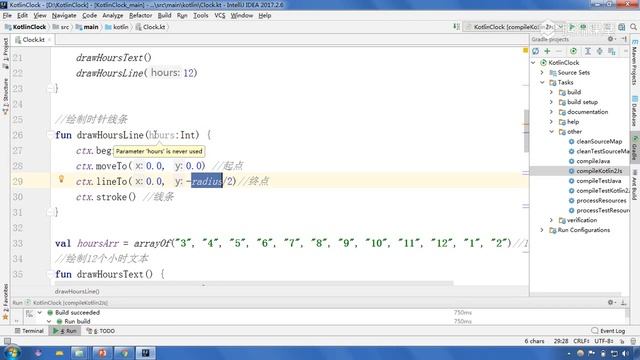Select the compileJava Gradle task

[x=593, y=161]
